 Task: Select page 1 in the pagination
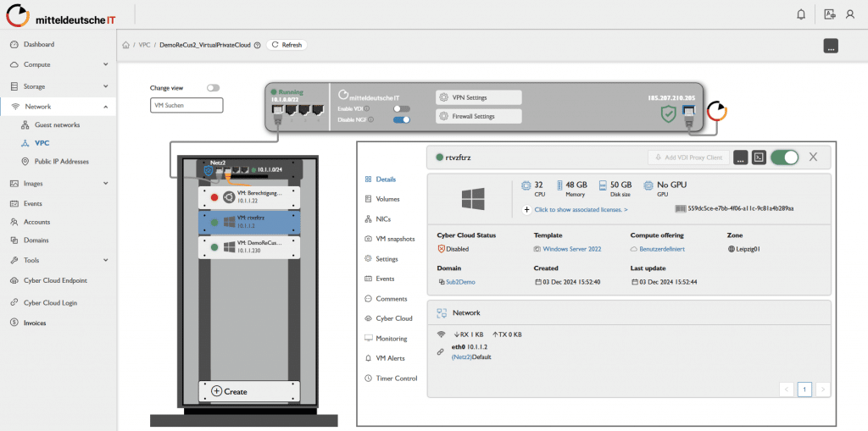(805, 390)
